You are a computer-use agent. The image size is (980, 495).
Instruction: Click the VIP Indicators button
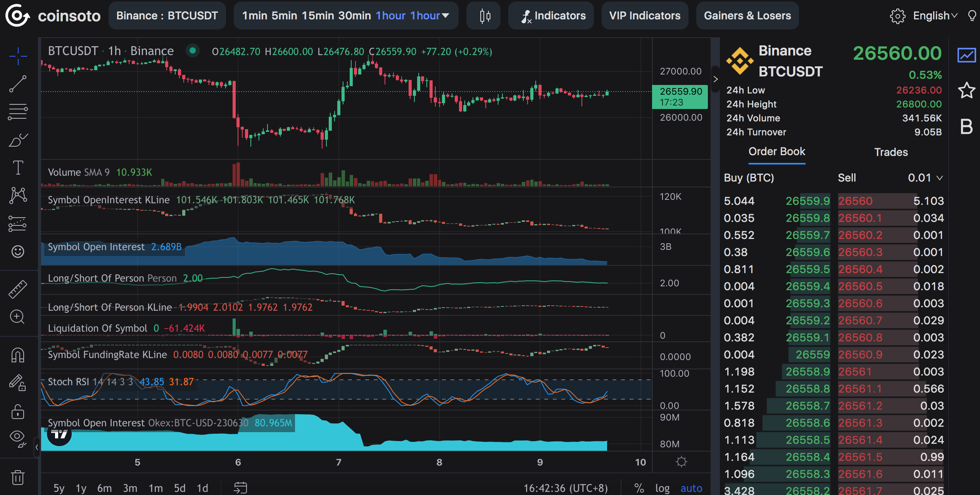645,16
